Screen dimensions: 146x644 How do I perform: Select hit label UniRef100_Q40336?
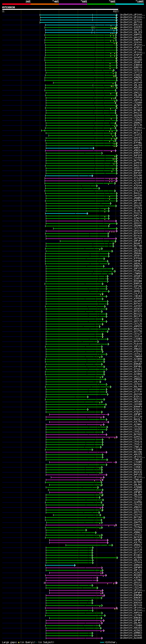coord(131,37)
